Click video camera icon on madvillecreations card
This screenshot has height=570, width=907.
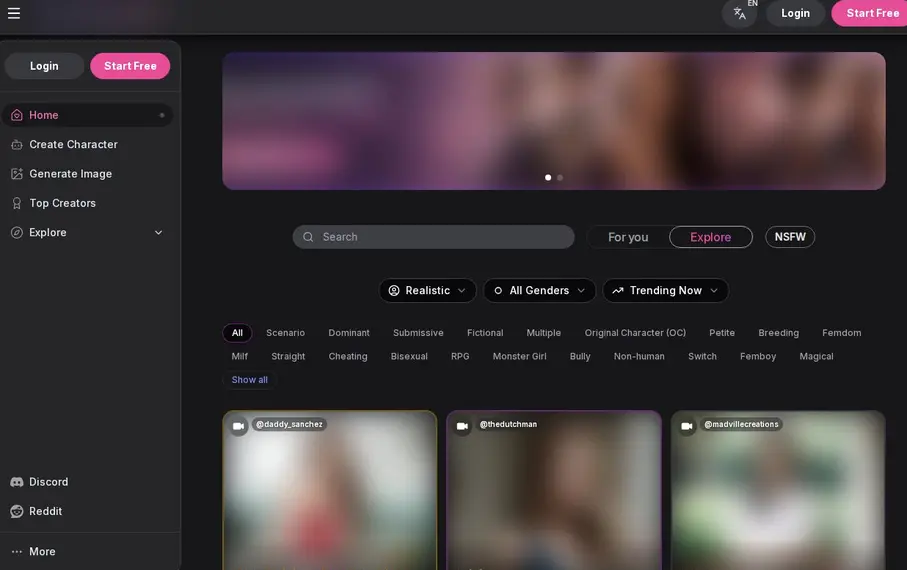(x=687, y=426)
